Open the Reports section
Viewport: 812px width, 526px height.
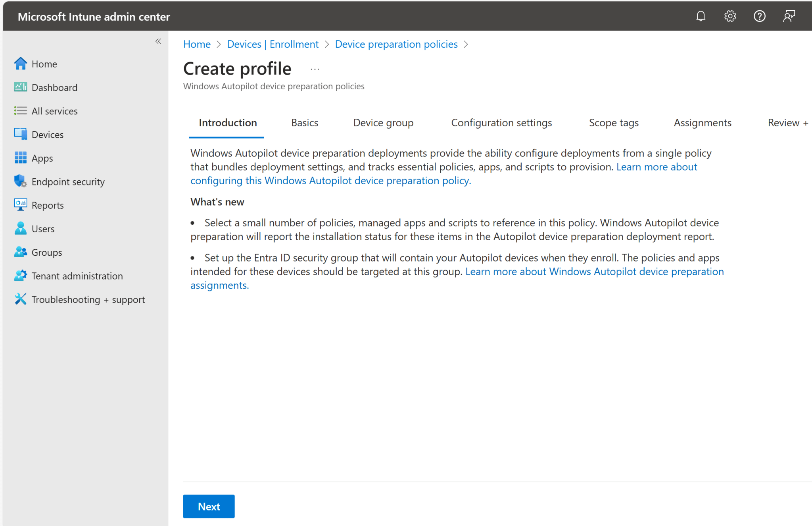tap(48, 205)
